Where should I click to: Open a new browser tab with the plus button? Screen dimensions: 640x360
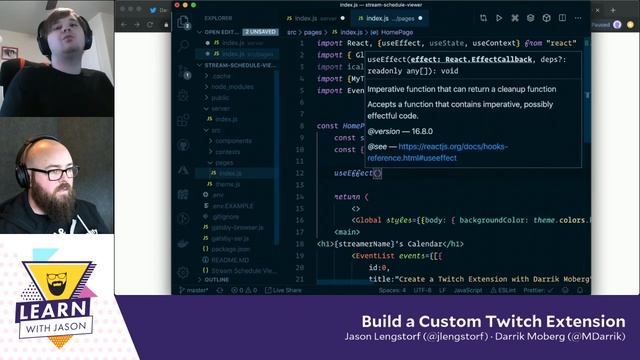pos(613,10)
